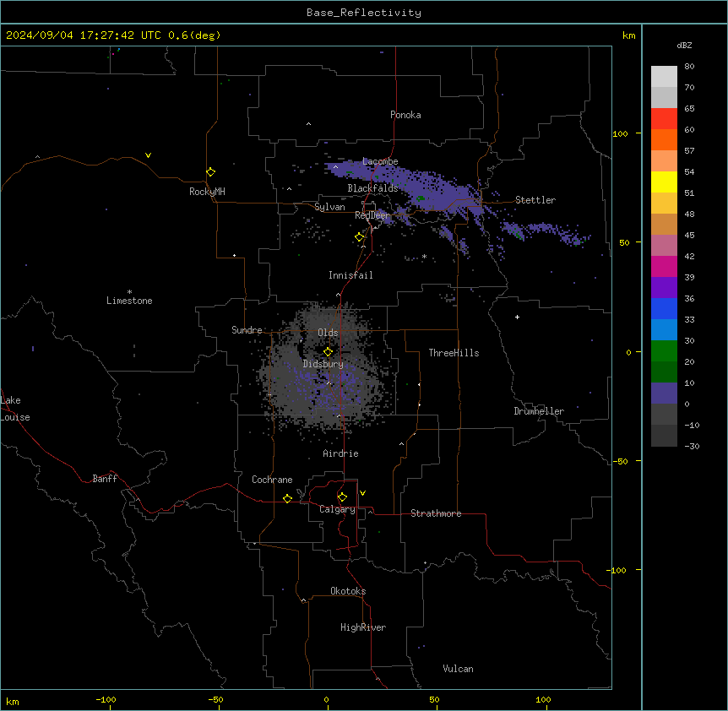The width and height of the screenshot is (728, 711).
Task: Click the Sylvan label on the map
Action: [329, 207]
